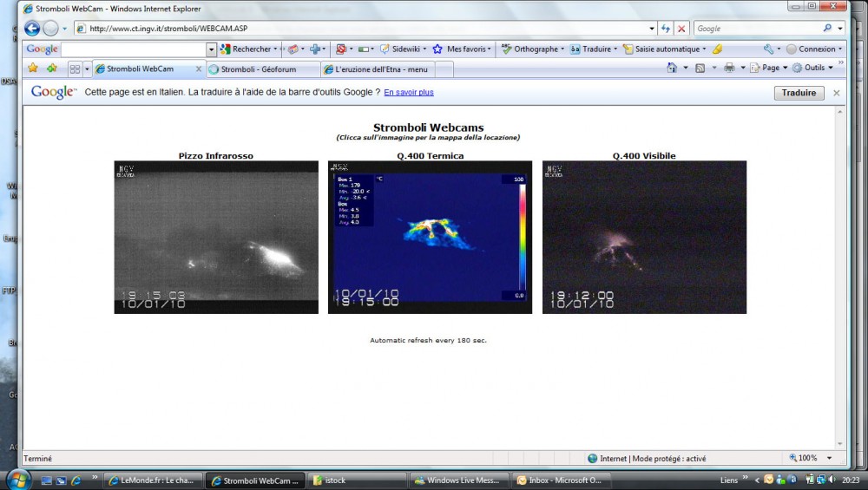Open the Windows Start menu orb
The width and height of the screenshot is (868, 490).
pyautogui.click(x=18, y=480)
